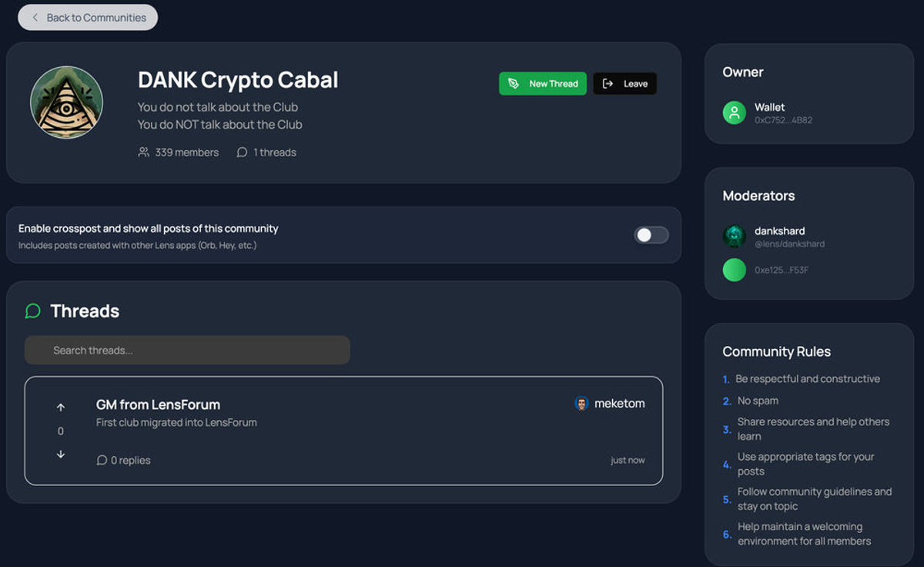Downvote the GM from LensForum thread

61,455
